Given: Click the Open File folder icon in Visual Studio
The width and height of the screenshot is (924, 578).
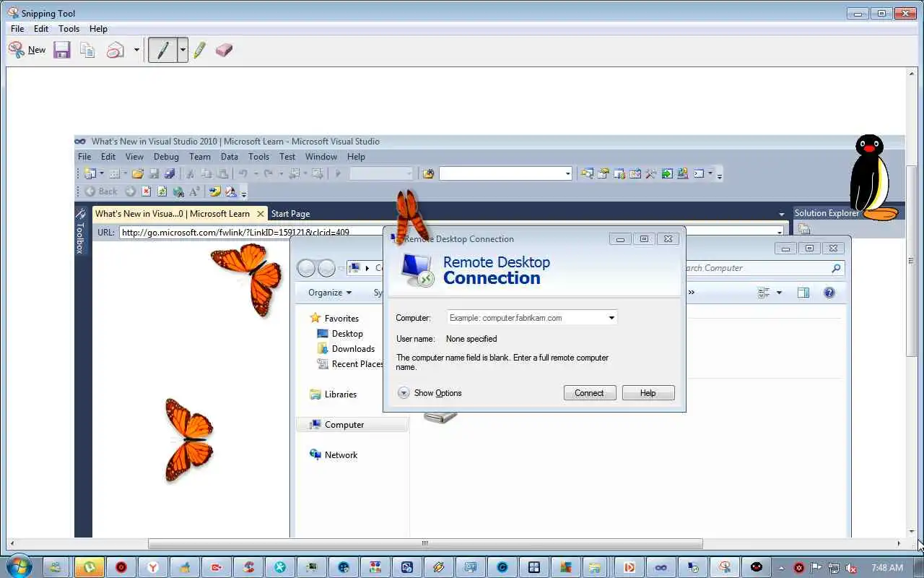Looking at the screenshot, I should (x=137, y=173).
